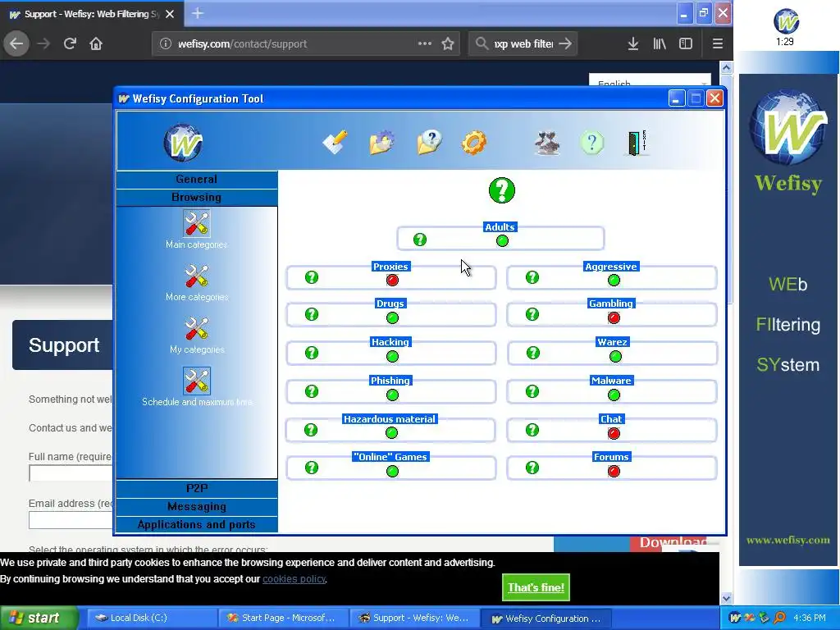Click the large green help icon above Adults
Screen dimensions: 840x630
click(502, 190)
